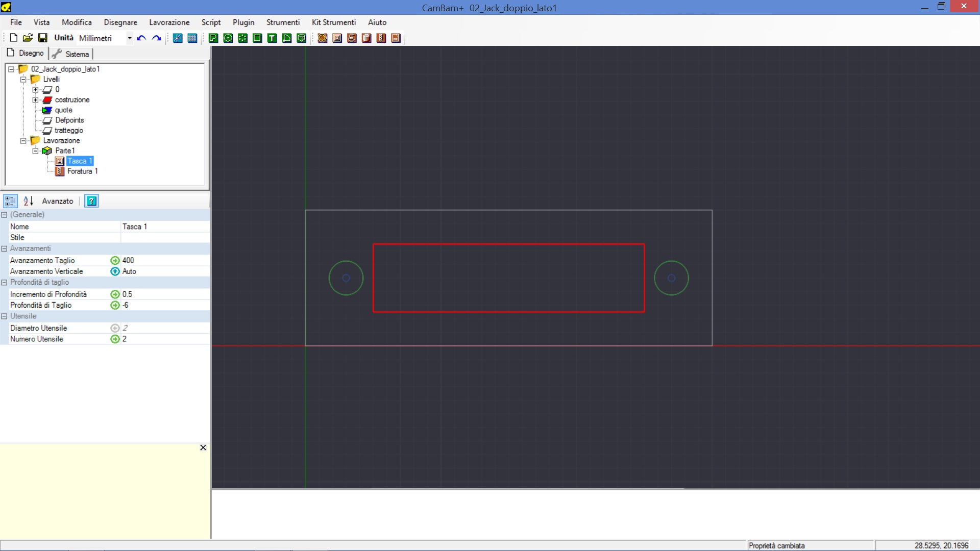Collapse the Avanzamenti property group
The height and width of the screenshot is (551, 980).
pos(4,248)
